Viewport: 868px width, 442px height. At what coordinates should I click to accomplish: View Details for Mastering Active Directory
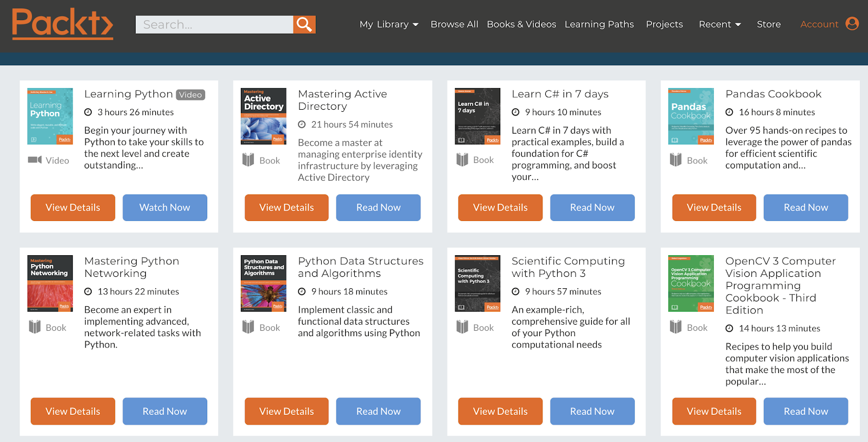click(x=286, y=207)
